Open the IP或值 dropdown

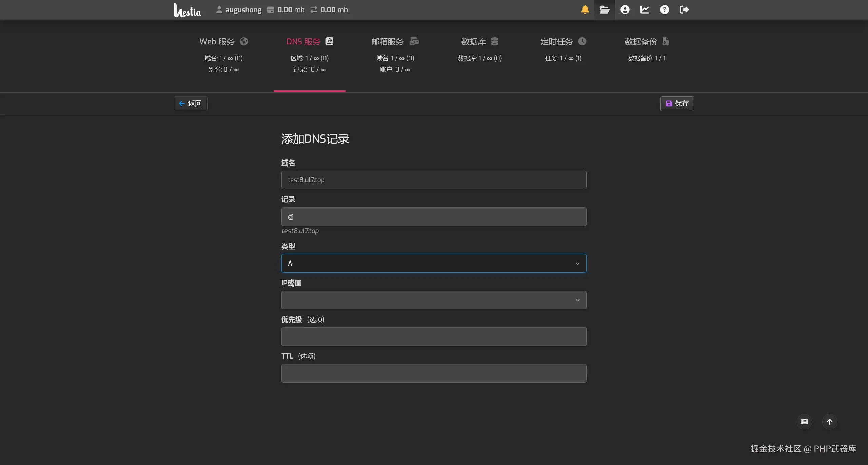click(x=434, y=300)
